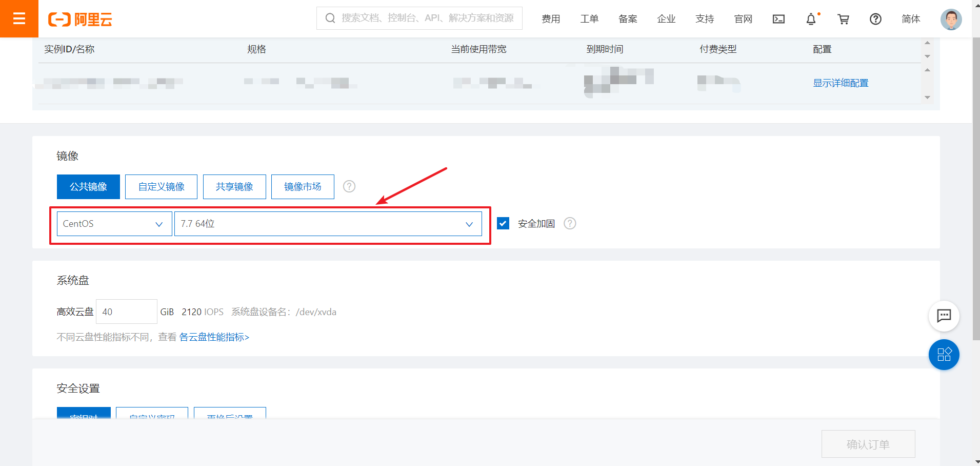Open the orange hamburger navigation menu
980x466 pixels.
pyautogui.click(x=19, y=18)
